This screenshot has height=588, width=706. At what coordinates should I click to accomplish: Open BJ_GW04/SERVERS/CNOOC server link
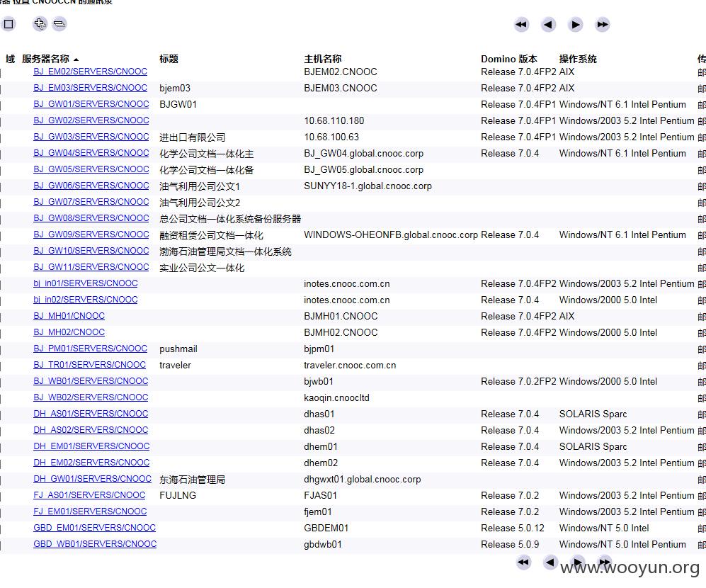click(91, 153)
